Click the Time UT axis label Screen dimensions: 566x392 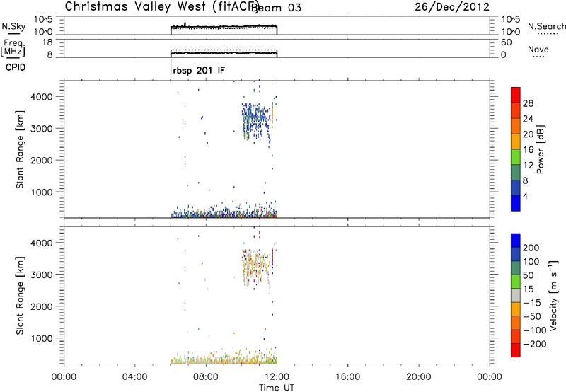pyautogui.click(x=277, y=387)
